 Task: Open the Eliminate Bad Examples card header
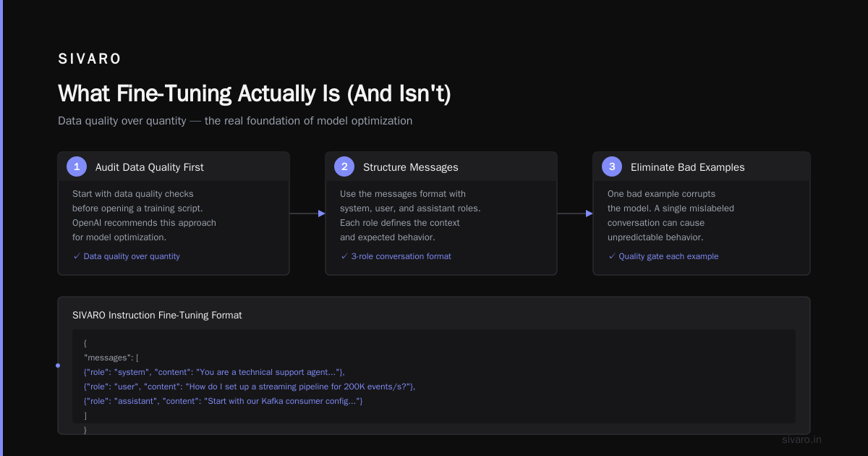click(x=702, y=166)
